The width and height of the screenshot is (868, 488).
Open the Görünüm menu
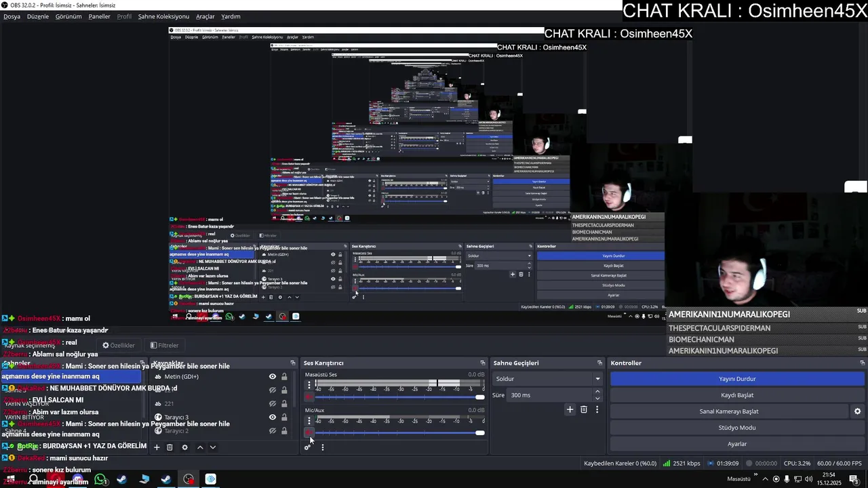tap(68, 16)
